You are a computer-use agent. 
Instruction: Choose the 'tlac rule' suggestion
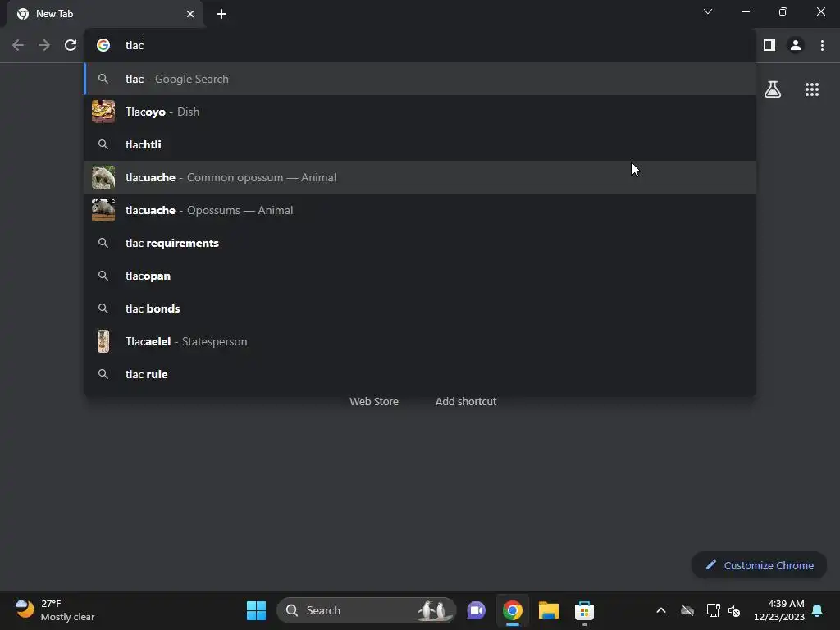coord(420,374)
